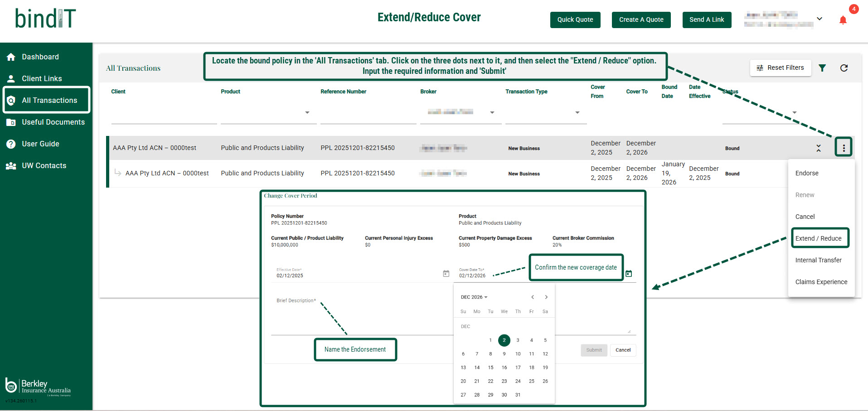This screenshot has width=868, height=411.
Task: Click the filter funnel icon
Action: 822,68
